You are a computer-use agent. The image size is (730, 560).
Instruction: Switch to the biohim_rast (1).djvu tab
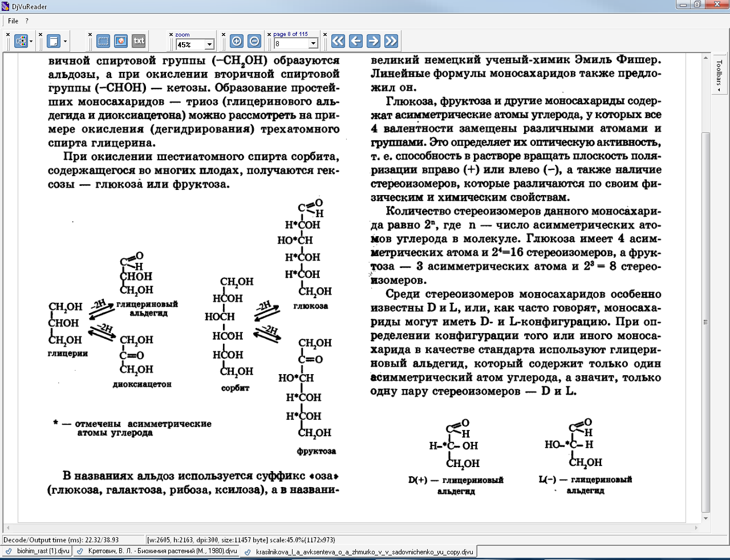tap(37, 551)
